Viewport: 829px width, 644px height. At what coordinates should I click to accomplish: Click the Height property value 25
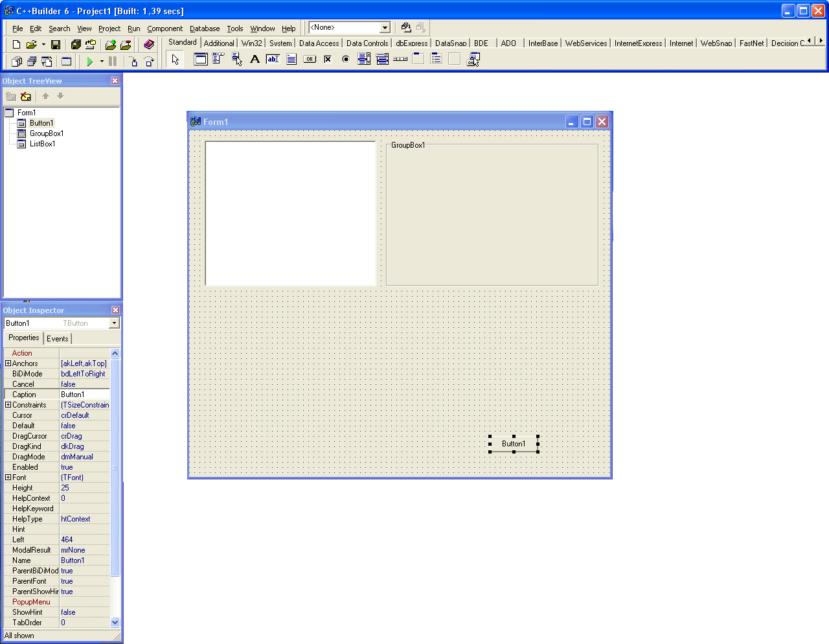click(x=85, y=488)
